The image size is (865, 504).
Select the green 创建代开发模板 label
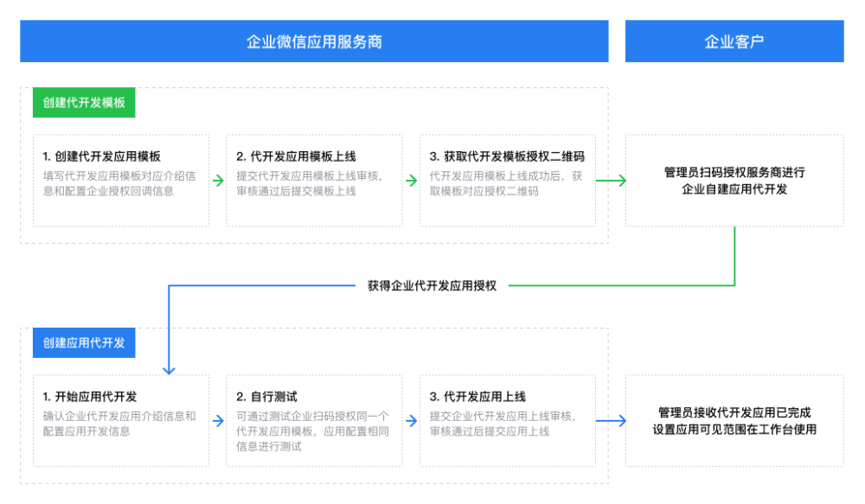coord(84,102)
